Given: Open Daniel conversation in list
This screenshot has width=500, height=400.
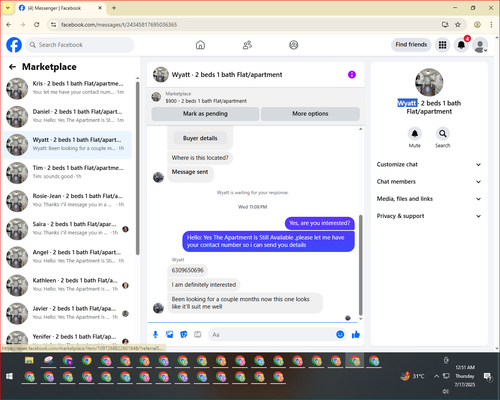Looking at the screenshot, I should (68, 116).
